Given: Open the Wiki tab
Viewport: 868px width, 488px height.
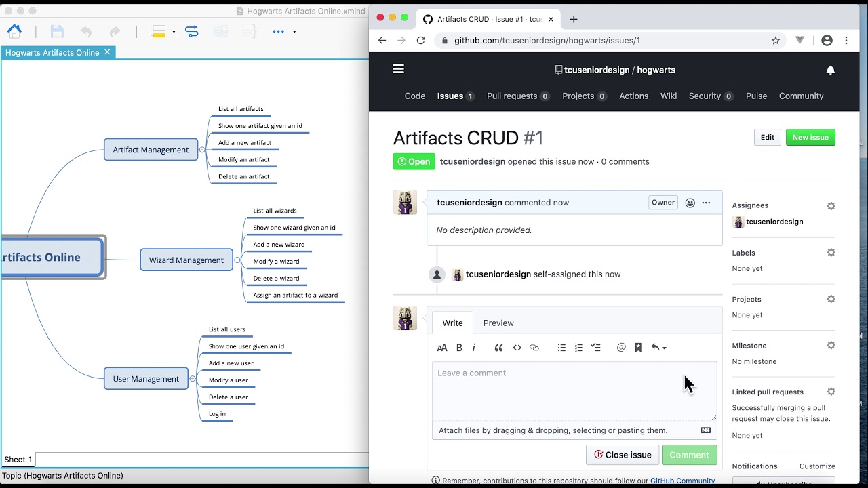Looking at the screenshot, I should coord(669,96).
